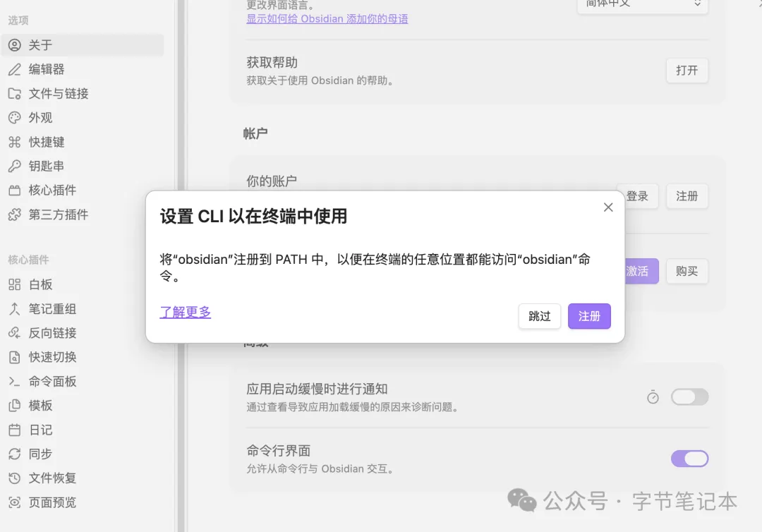Click the 快速切换 file-search icon
The height and width of the screenshot is (532, 762).
(x=15, y=357)
